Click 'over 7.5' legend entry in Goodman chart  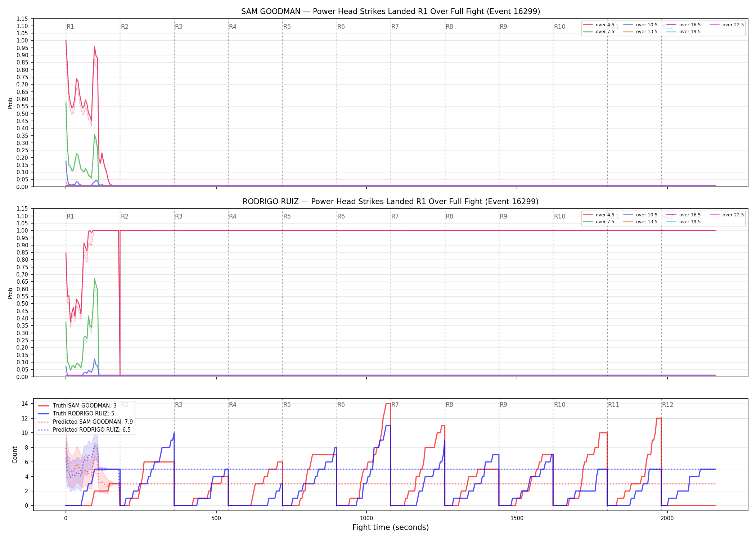[599, 32]
